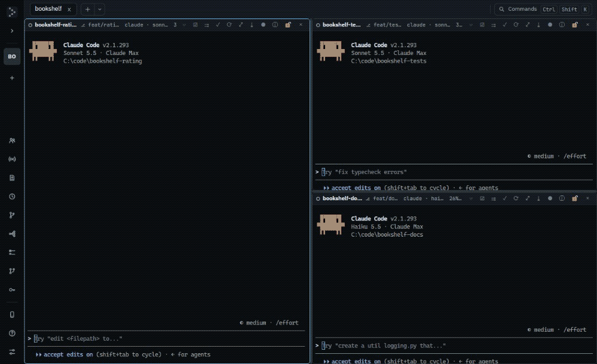Open the mobile device sidebar icon
The height and width of the screenshot is (364, 597).
12,314
